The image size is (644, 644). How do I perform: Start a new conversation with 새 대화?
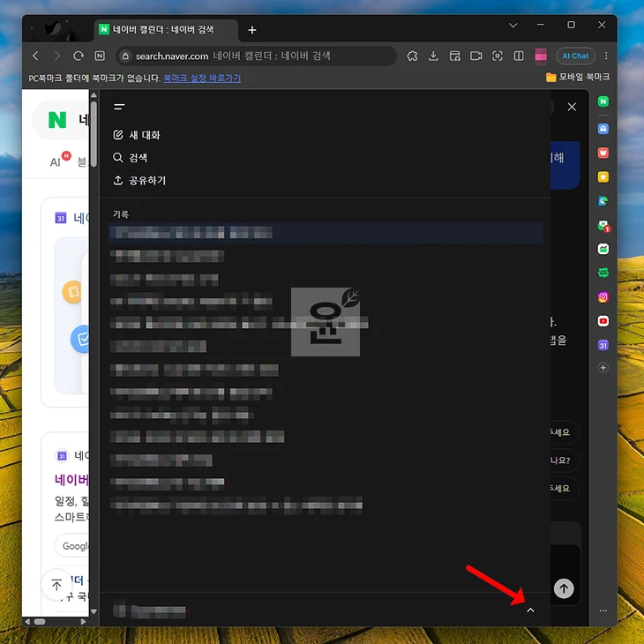point(137,135)
